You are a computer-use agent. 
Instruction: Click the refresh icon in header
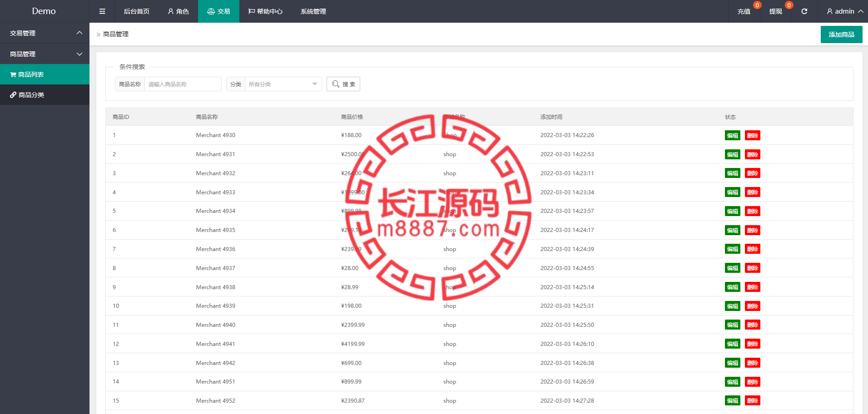(804, 11)
